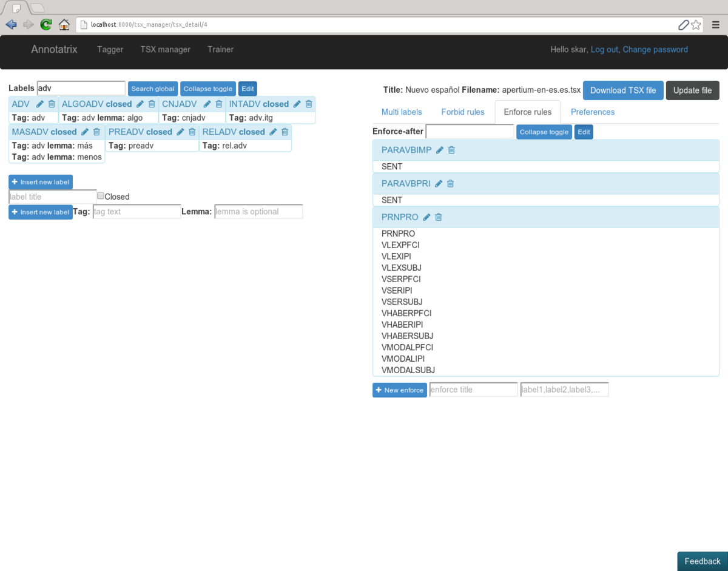Delete the PRNPRO enforce rule
This screenshot has height=571, width=728.
(439, 217)
